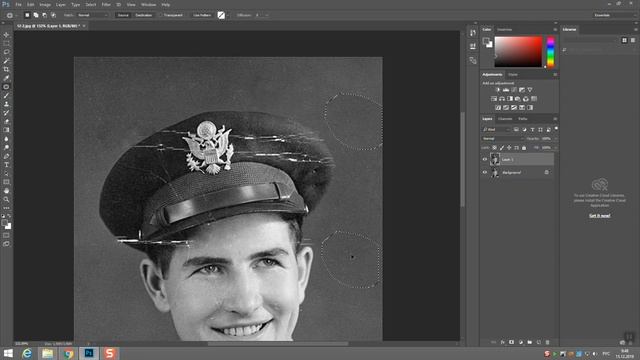Click the Create new layer icon
640x360 pixels.
point(538,342)
